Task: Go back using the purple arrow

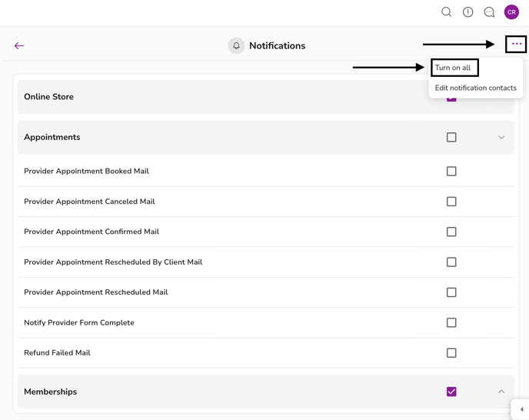Action: tap(19, 46)
